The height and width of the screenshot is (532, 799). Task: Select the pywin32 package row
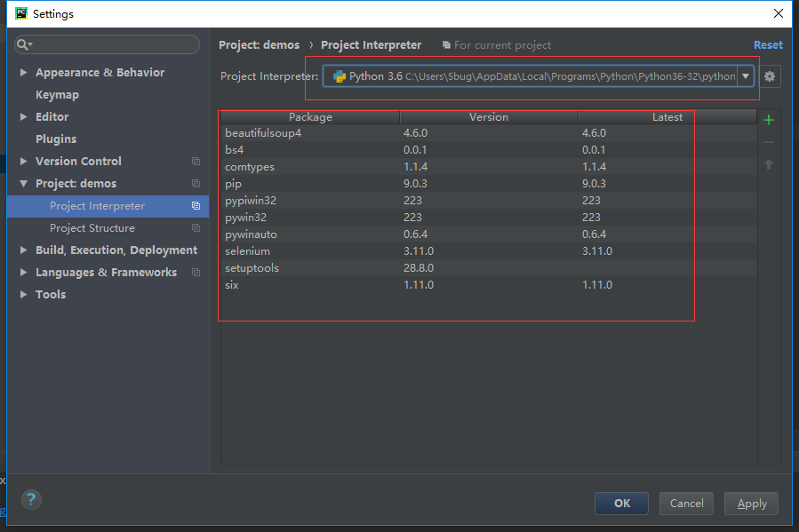[x=489, y=218]
